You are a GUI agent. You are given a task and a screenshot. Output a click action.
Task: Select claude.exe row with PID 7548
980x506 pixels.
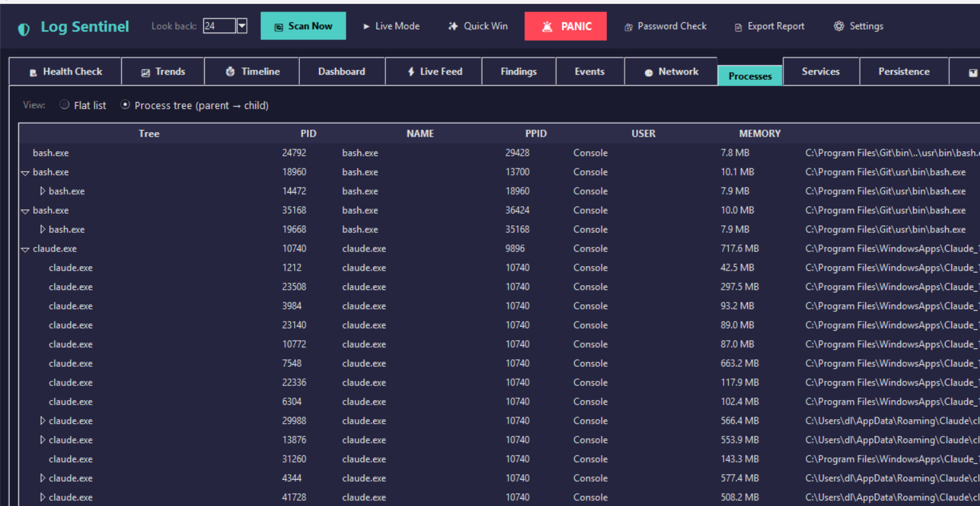[x=499, y=363]
